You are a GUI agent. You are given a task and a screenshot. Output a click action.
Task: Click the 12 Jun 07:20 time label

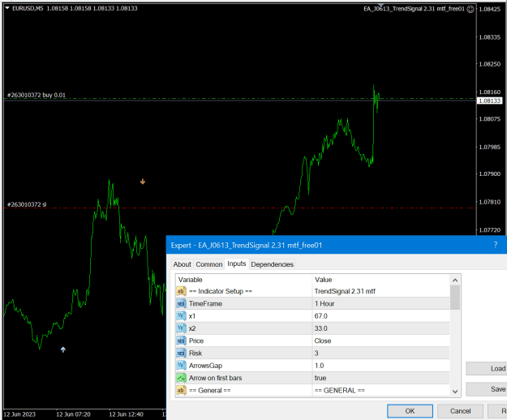(x=73, y=414)
